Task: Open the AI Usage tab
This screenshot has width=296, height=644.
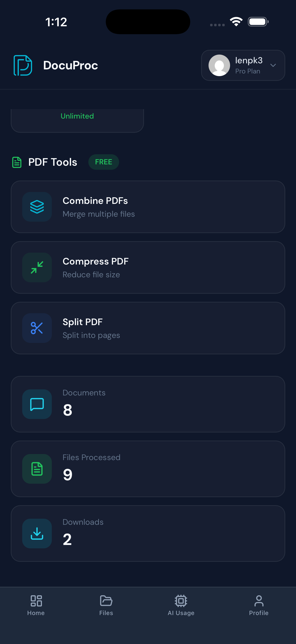Action: click(181, 605)
